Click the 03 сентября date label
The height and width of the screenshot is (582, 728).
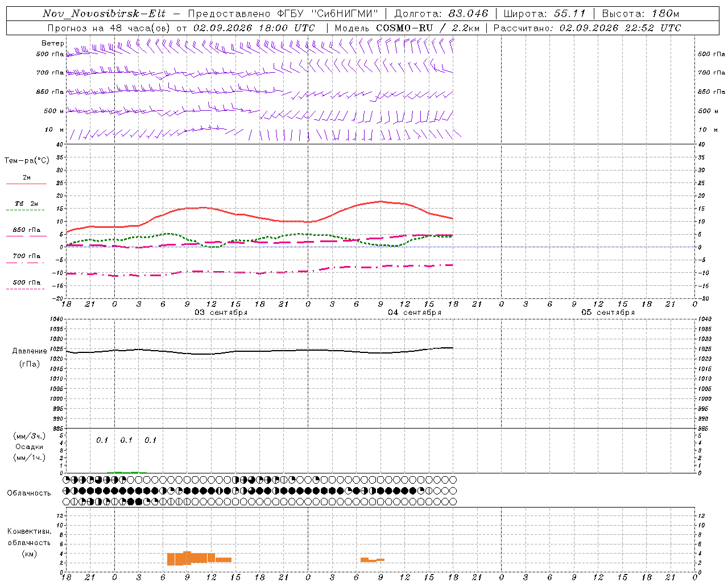click(x=221, y=312)
